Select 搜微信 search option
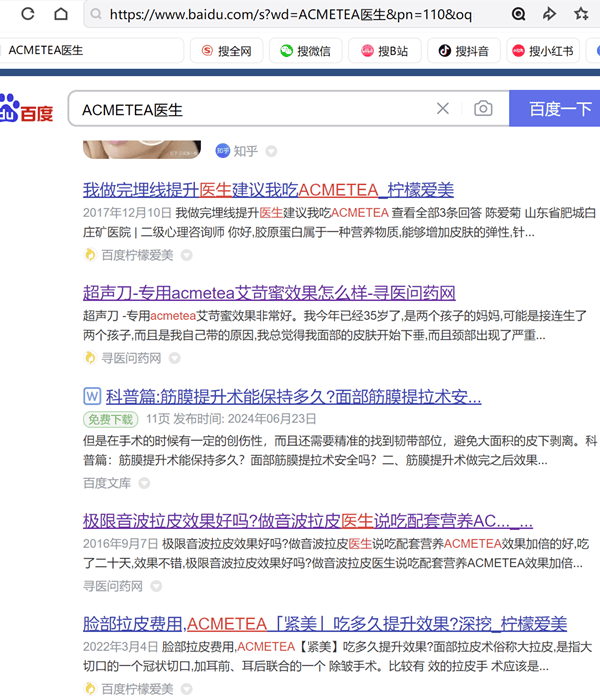This screenshot has height=696, width=600. click(305, 51)
